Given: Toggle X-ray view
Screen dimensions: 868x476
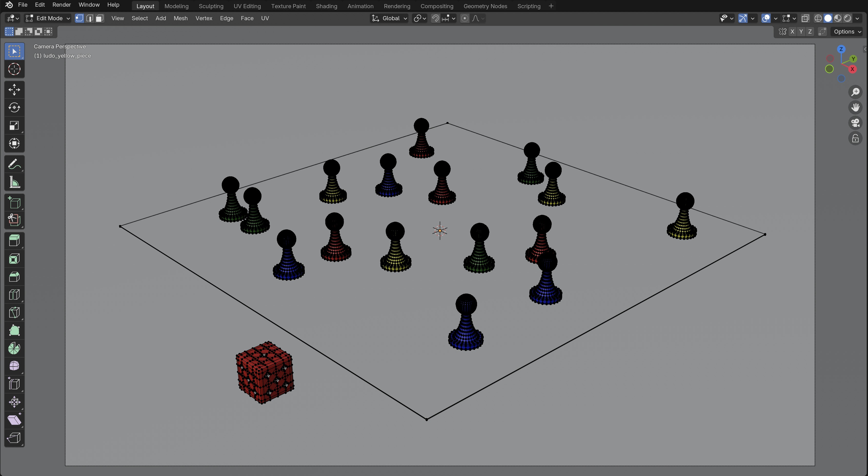Looking at the screenshot, I should (805, 18).
